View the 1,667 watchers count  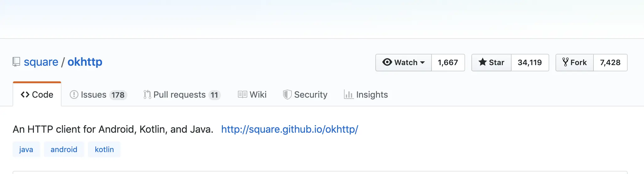click(x=448, y=63)
